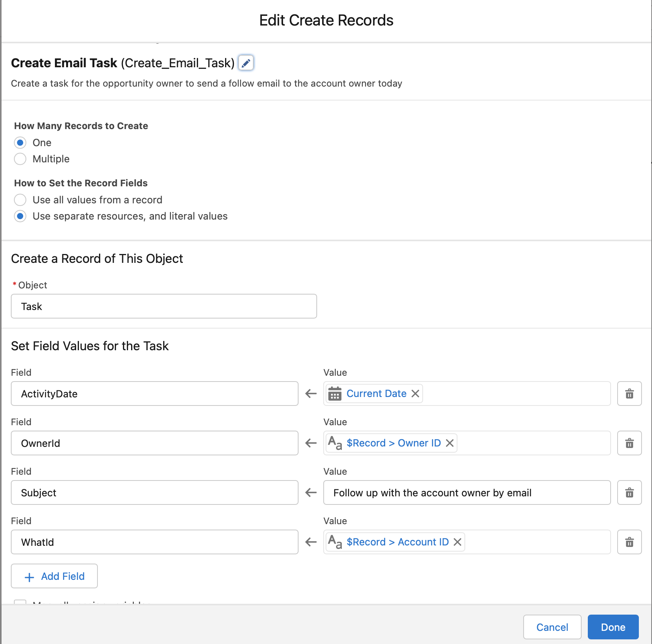Viewport: 652px width, 644px height.
Task: Delete the WhatId field row
Action: [629, 542]
